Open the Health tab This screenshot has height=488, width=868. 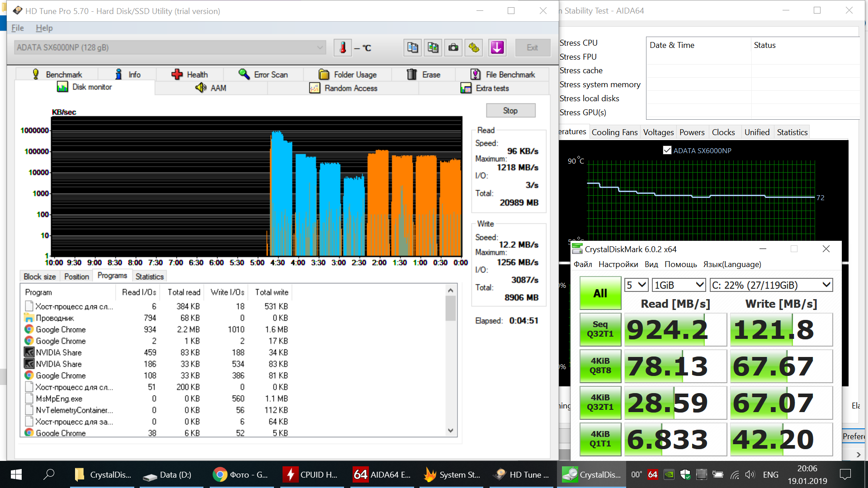pos(190,75)
